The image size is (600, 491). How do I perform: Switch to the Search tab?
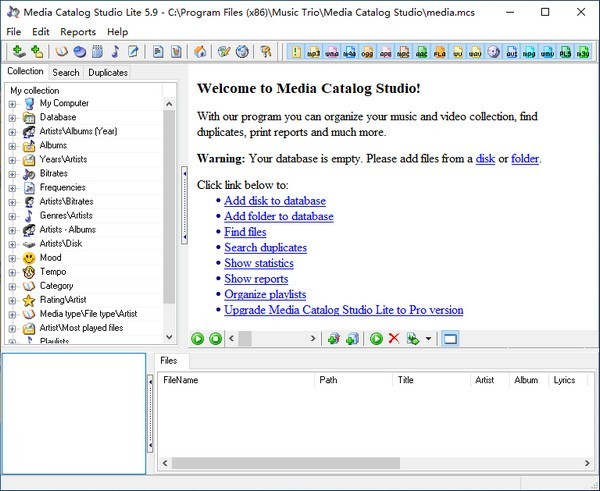pos(66,72)
